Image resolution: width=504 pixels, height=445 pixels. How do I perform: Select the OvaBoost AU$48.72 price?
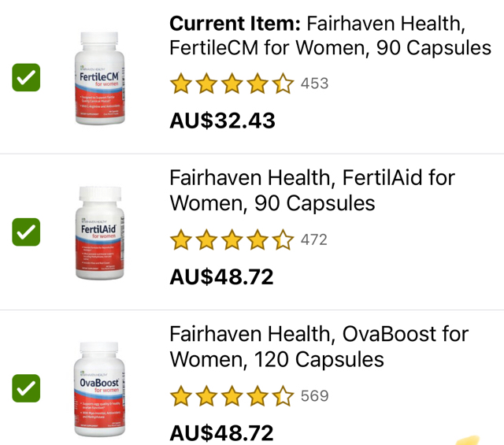(x=222, y=432)
